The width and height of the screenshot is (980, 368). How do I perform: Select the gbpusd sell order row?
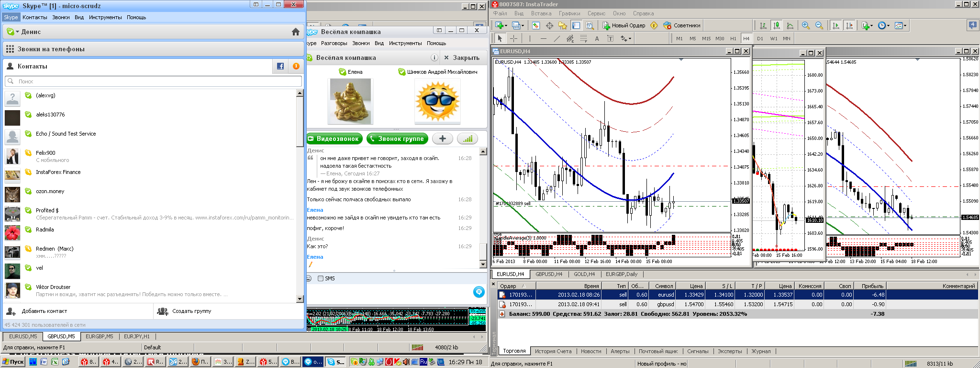(x=737, y=304)
